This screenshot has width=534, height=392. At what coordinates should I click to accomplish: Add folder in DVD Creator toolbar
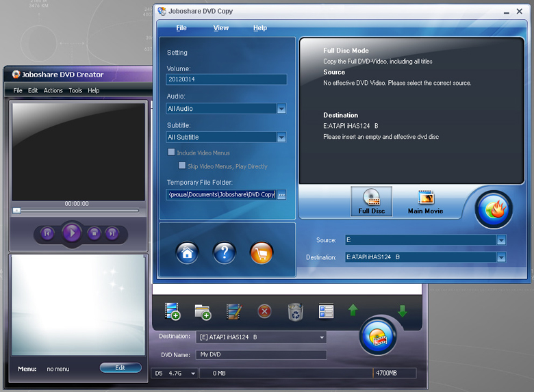(x=203, y=312)
